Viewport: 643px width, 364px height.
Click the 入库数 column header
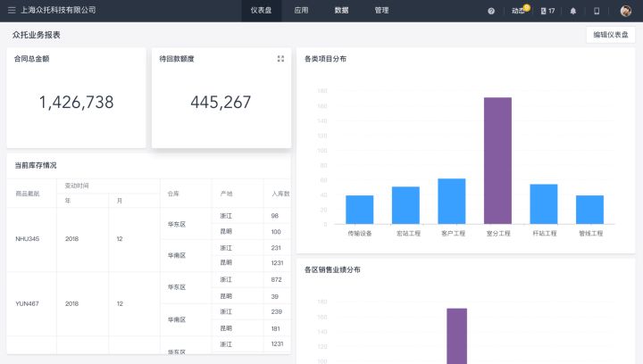(281, 194)
